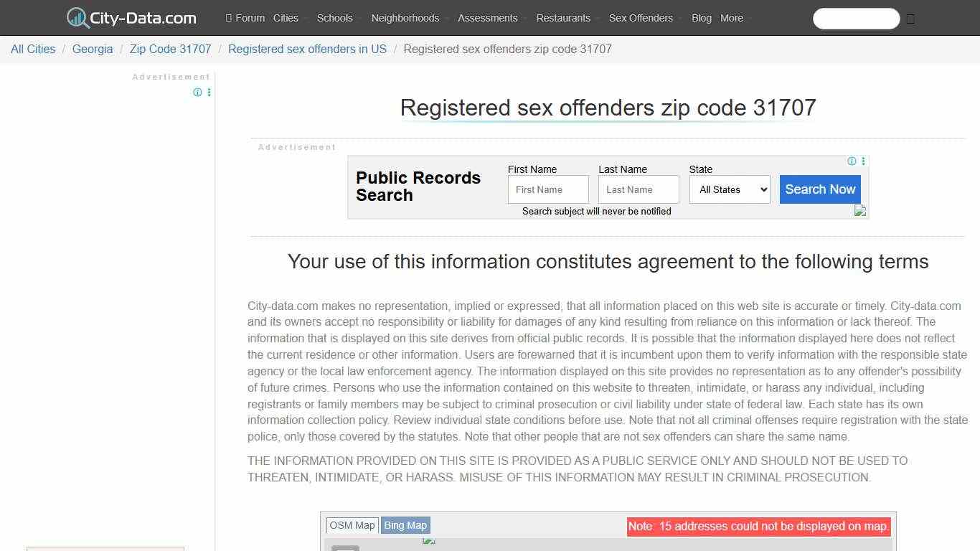Open the Georgia breadcrumb link

[93, 49]
